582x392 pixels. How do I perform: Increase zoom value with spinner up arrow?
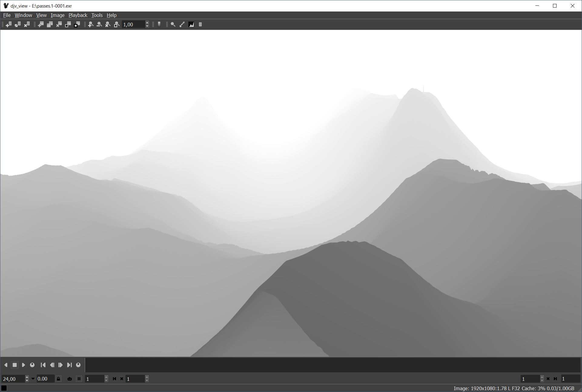click(x=147, y=23)
